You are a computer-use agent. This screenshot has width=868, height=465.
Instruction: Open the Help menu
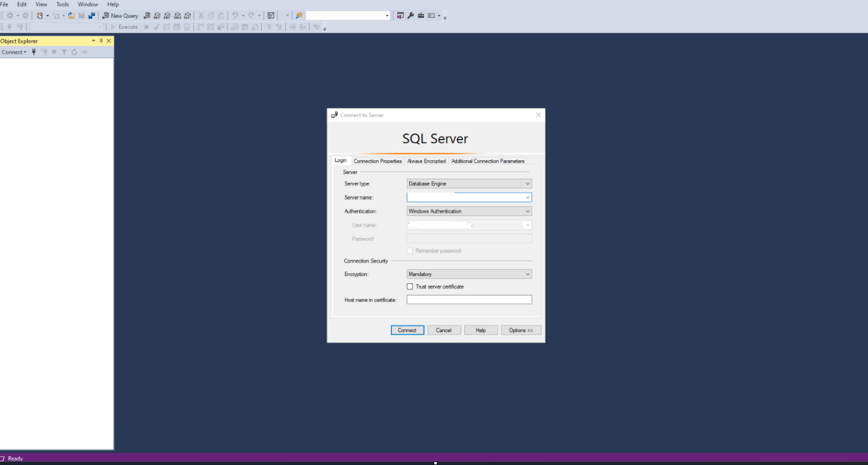[113, 4]
